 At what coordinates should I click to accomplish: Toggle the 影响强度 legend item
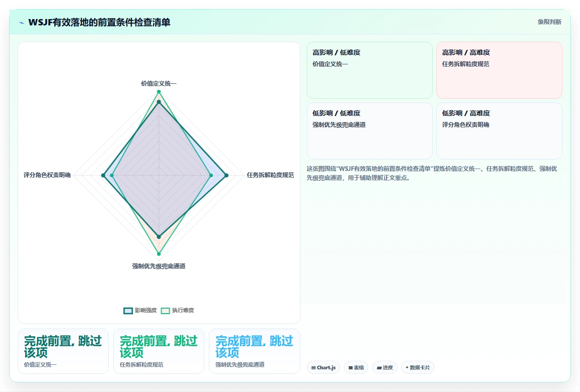140,310
